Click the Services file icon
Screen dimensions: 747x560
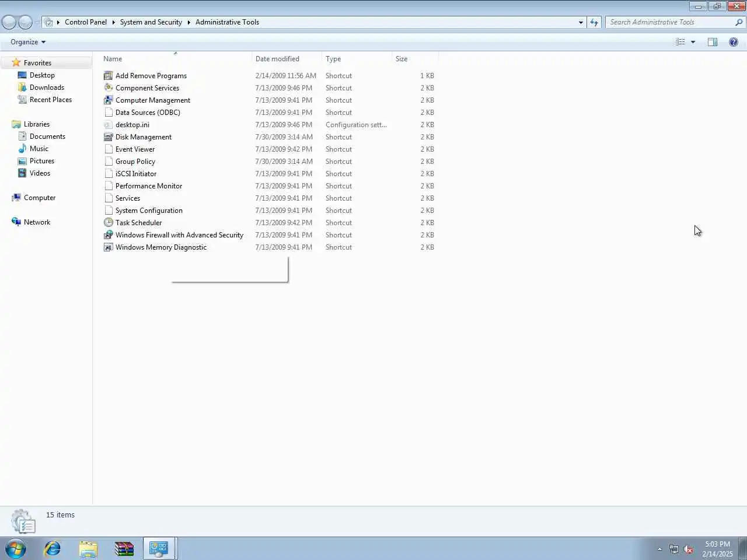pos(108,198)
